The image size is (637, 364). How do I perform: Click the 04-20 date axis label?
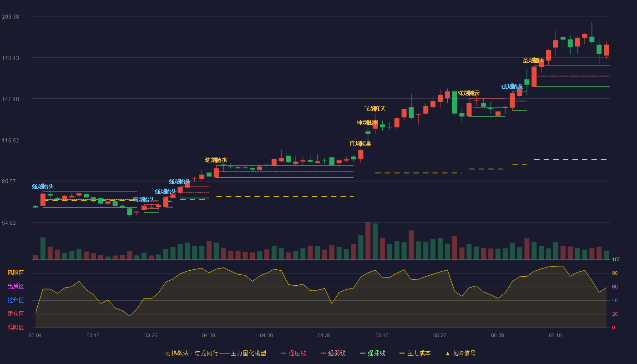click(266, 335)
